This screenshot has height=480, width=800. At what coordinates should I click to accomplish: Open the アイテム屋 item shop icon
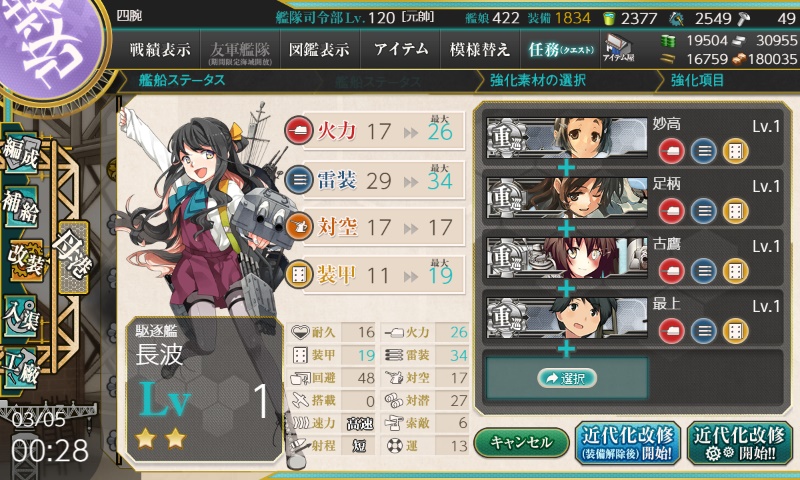point(618,49)
